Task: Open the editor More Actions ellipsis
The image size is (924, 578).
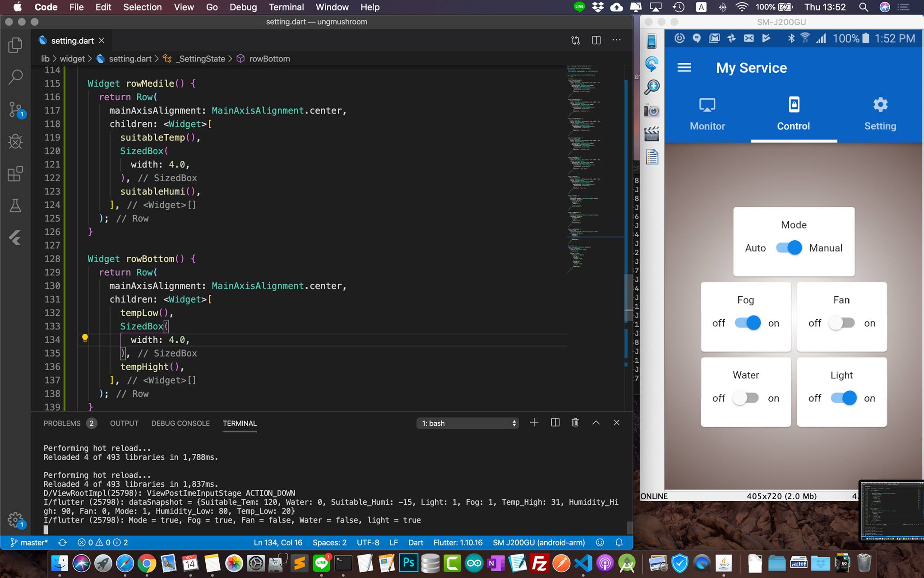Action: [616, 40]
